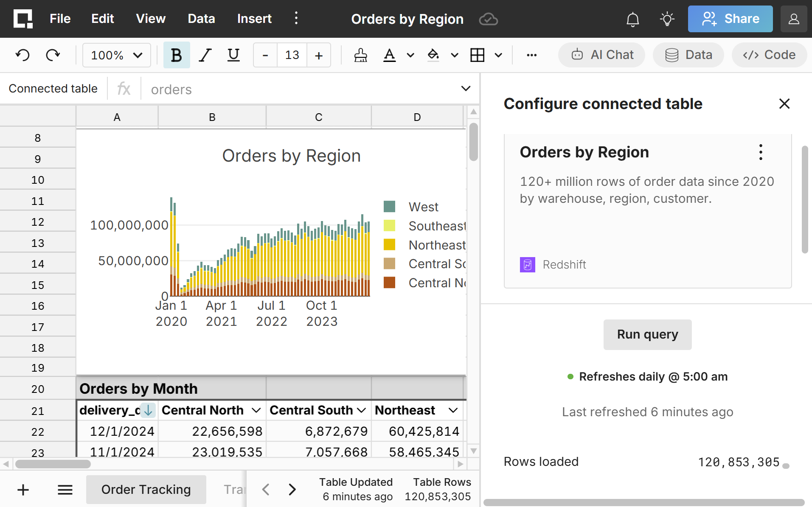Screen dimensions: 812x507
Task: Click the lightbulb tips icon
Action: (x=667, y=19)
